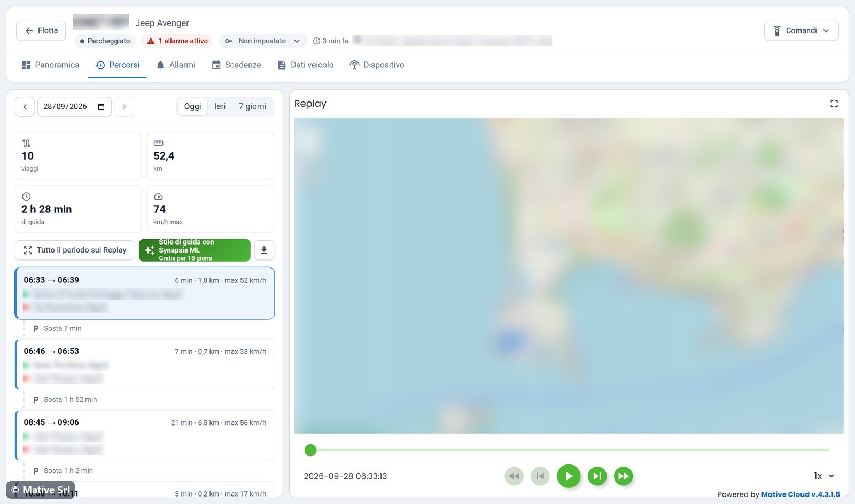Click the replay progress track

(x=570, y=451)
